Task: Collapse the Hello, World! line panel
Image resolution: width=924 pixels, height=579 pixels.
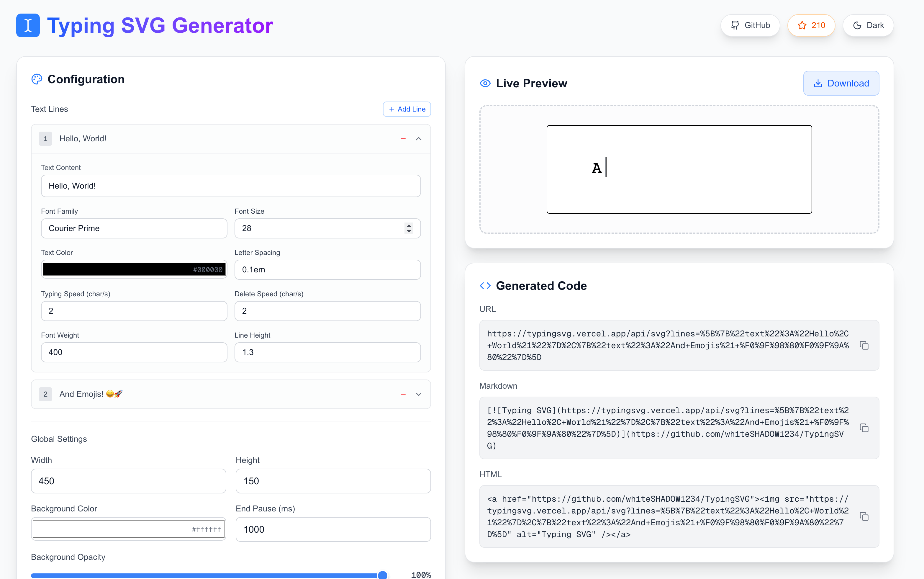Action: coord(418,139)
